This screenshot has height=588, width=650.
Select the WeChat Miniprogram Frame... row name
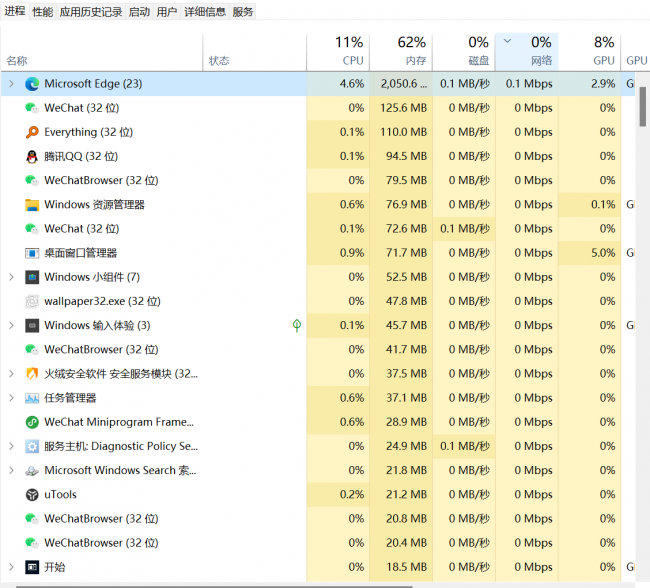119,422
